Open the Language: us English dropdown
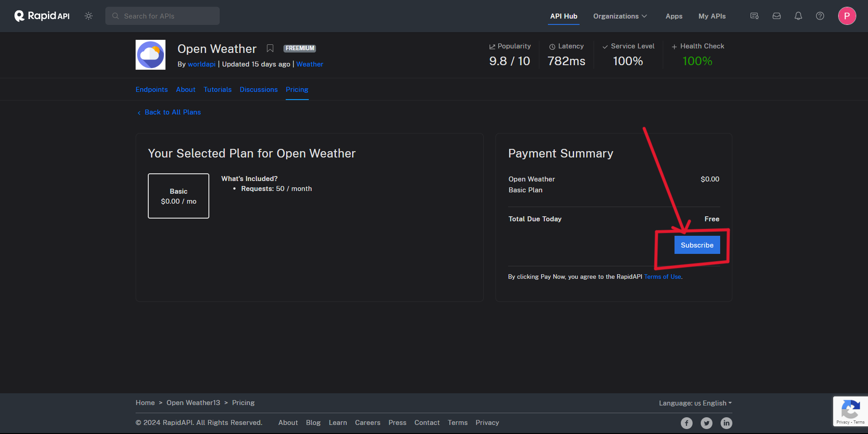This screenshot has width=868, height=434. (x=695, y=403)
